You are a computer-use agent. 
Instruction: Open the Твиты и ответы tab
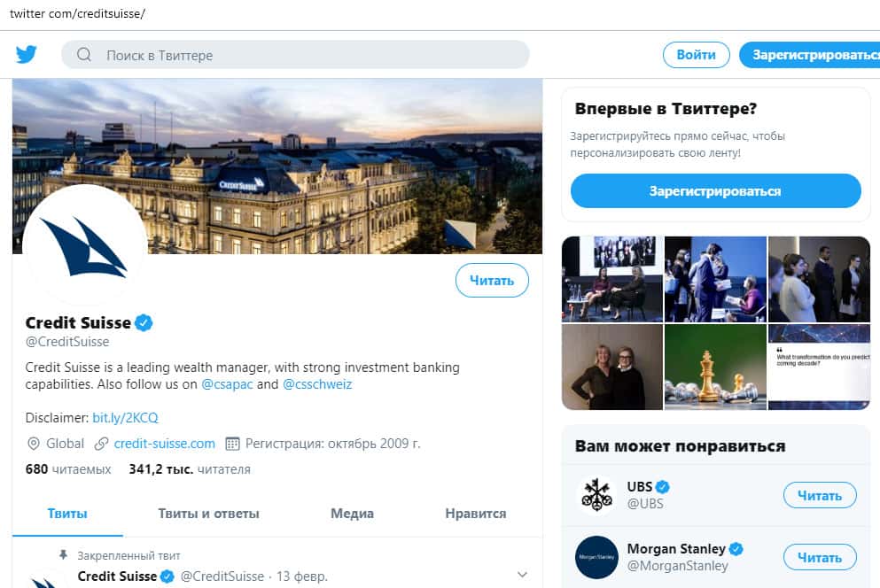point(208,514)
